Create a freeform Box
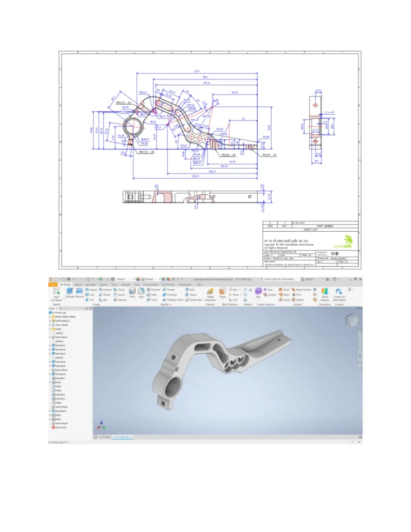411x532 pixels. [258, 292]
